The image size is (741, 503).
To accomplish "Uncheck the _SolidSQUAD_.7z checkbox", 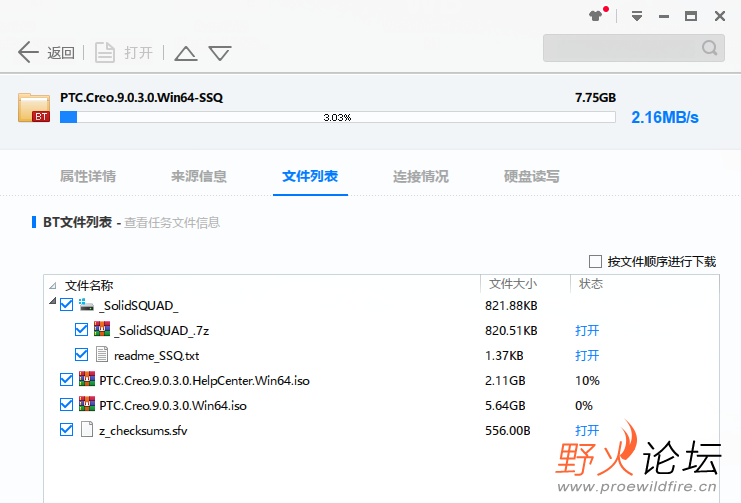I will 81,330.
